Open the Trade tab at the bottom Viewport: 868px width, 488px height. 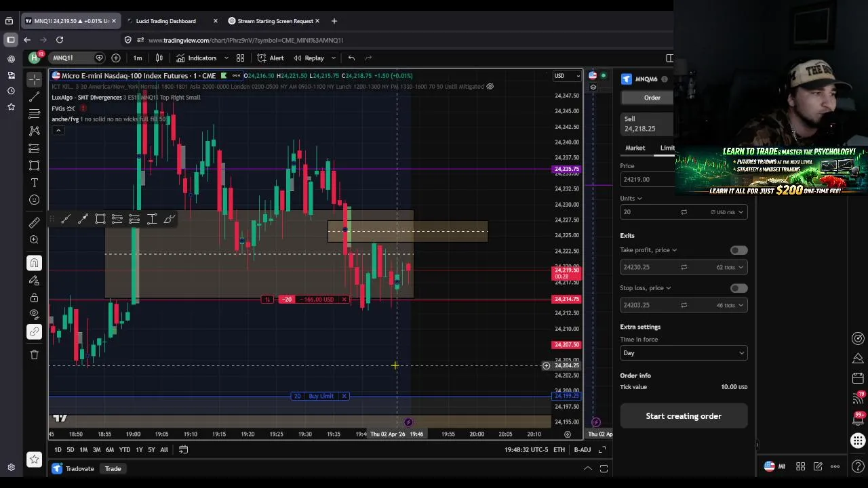pyautogui.click(x=113, y=468)
